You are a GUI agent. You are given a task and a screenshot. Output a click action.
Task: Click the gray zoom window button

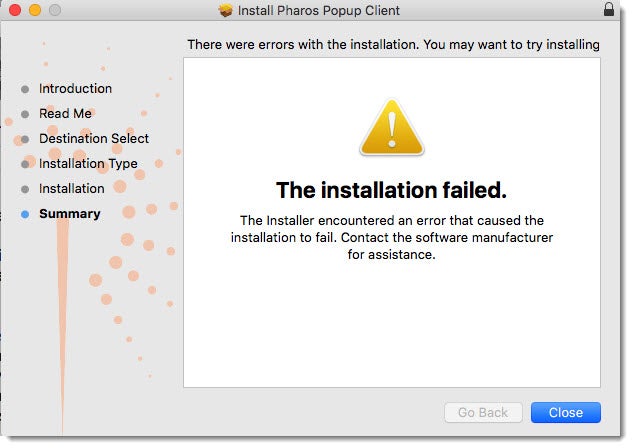(x=54, y=10)
